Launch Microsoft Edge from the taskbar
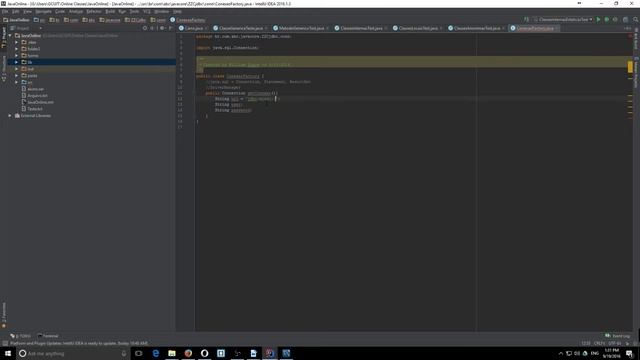 click(x=156, y=353)
